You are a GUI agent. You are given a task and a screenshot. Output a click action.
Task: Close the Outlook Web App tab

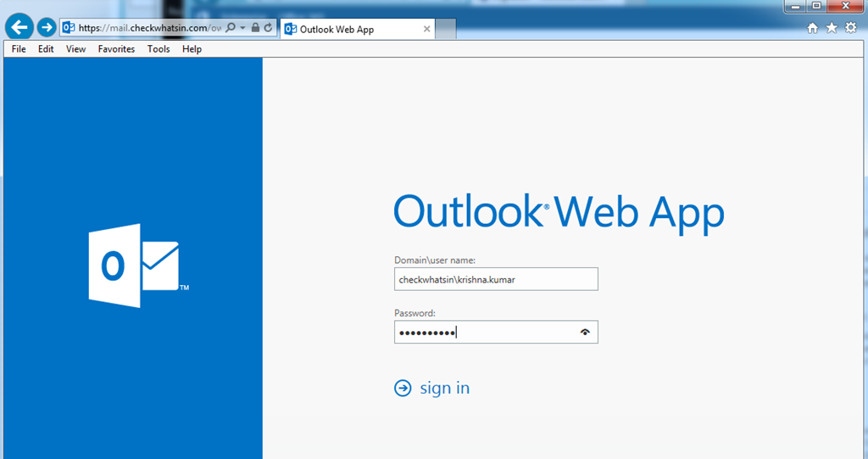click(x=426, y=30)
